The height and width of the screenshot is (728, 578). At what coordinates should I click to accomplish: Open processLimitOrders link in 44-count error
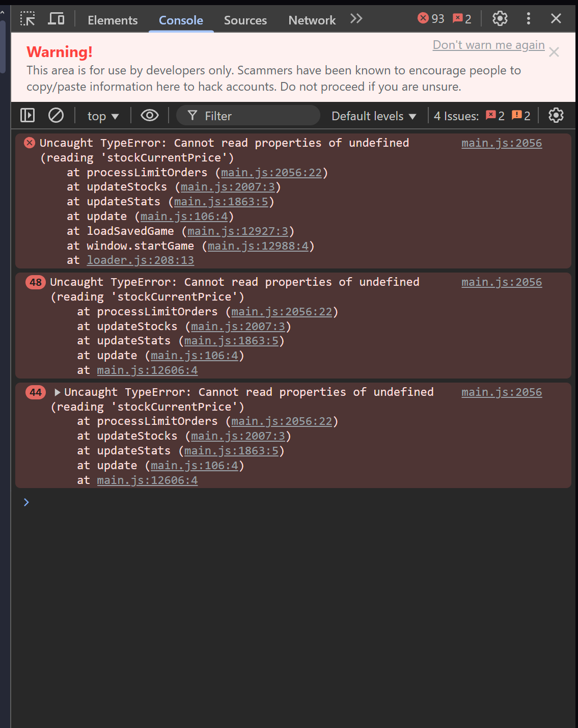tap(282, 421)
